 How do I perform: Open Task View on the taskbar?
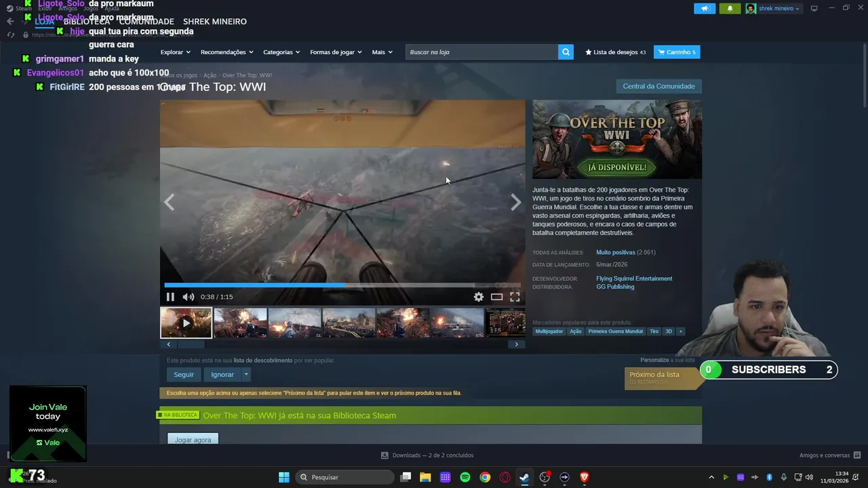[x=406, y=477]
